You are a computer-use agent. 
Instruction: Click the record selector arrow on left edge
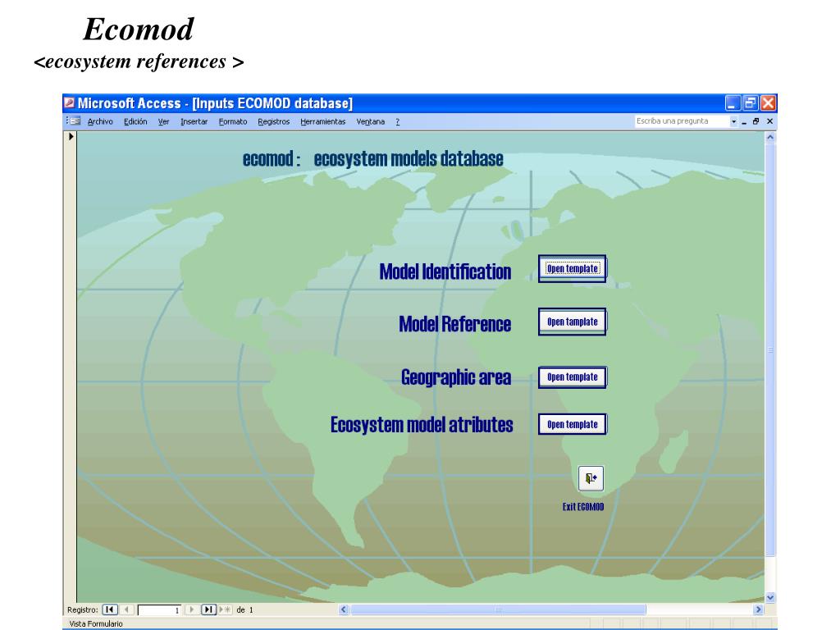click(71, 137)
